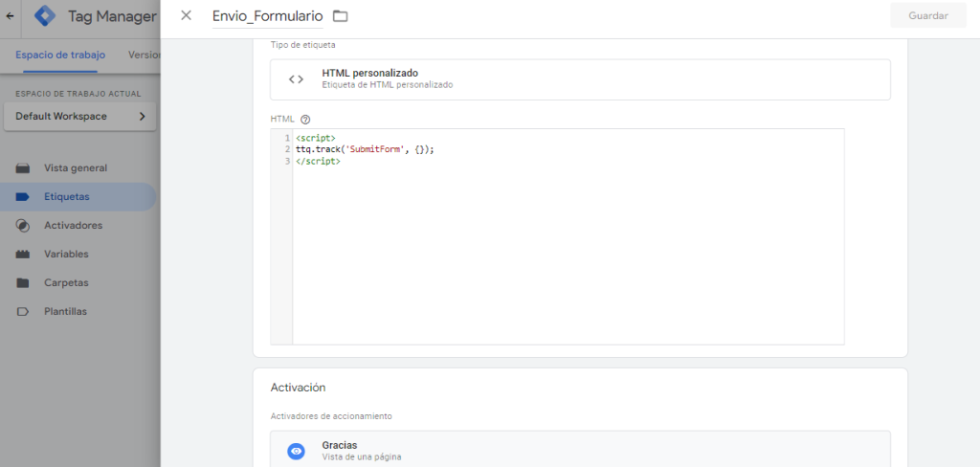The width and height of the screenshot is (980, 467).
Task: Click Etiqueta de HTML personalizado subtitle
Action: [x=388, y=85]
